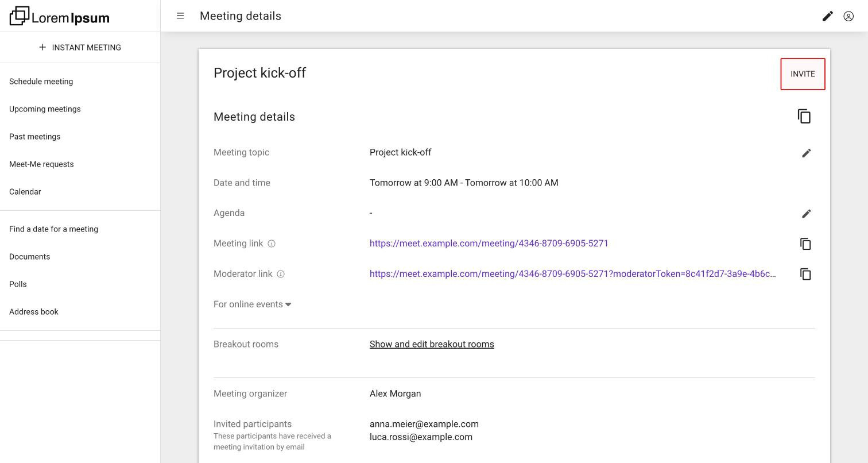Click organizer name Alex Morgan

pyautogui.click(x=395, y=393)
